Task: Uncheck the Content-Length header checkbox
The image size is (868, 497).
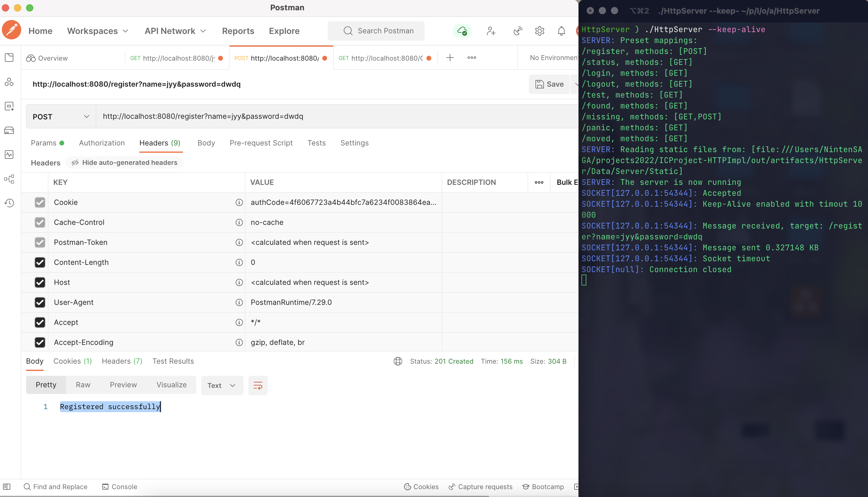Action: click(x=40, y=262)
